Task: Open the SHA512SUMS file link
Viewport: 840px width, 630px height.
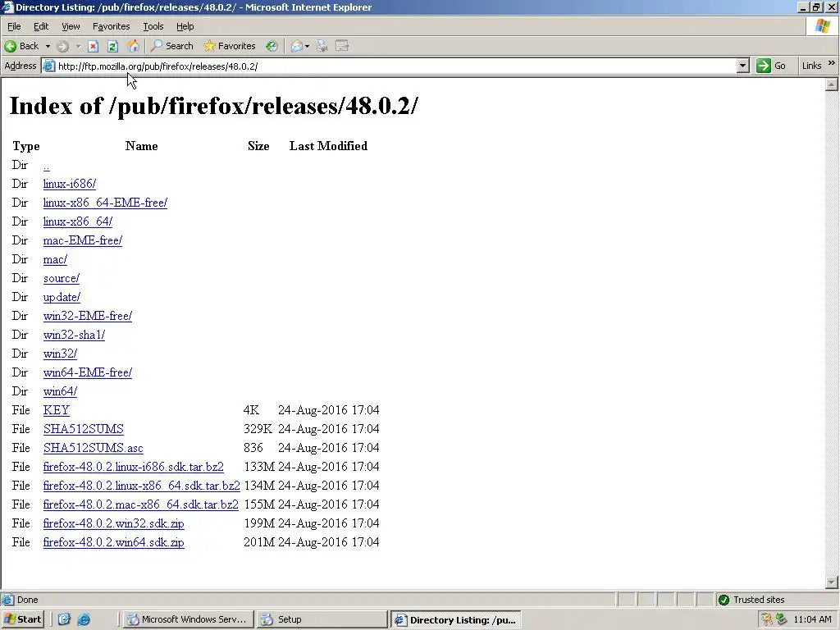Action: pyautogui.click(x=83, y=429)
